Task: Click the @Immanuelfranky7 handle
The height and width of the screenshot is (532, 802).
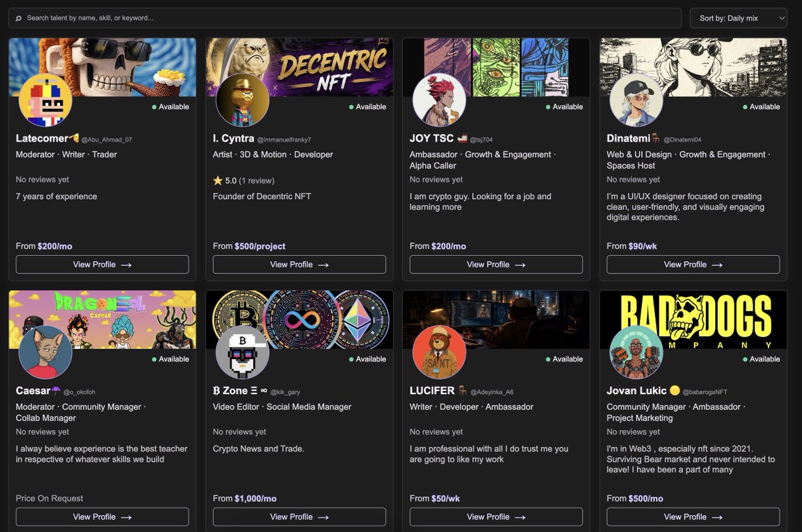Action: point(284,140)
